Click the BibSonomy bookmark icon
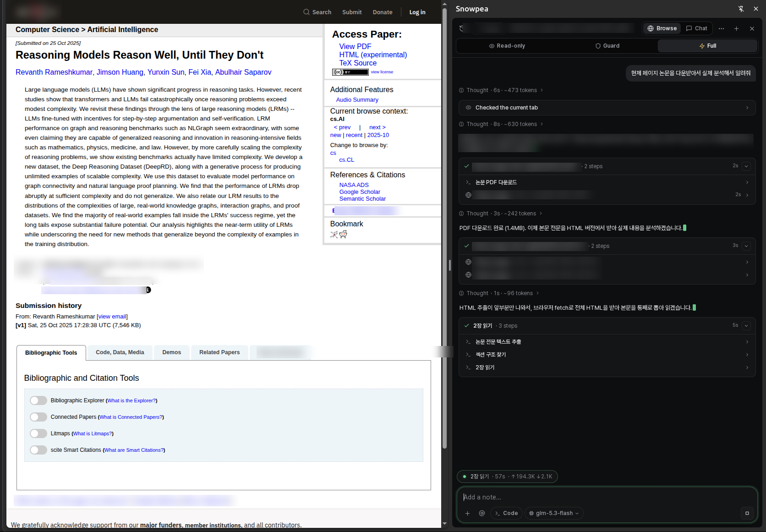Image resolution: width=766 pixels, height=532 pixels. pyautogui.click(x=334, y=235)
